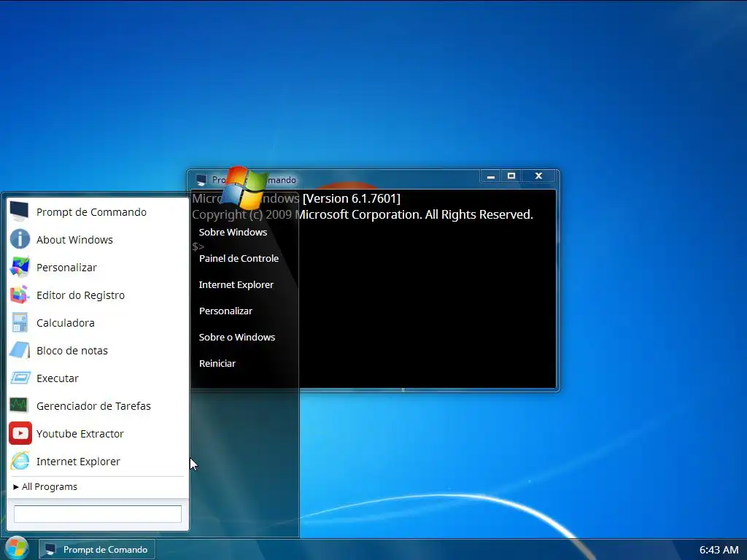Screen dimensions: 747x560
Task: Click the Bloco de notas label
Action: point(72,351)
